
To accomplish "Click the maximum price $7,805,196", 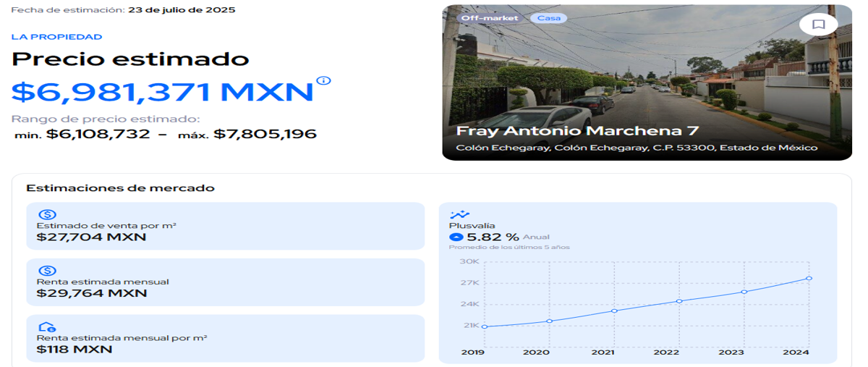I will pyautogui.click(x=265, y=134).
